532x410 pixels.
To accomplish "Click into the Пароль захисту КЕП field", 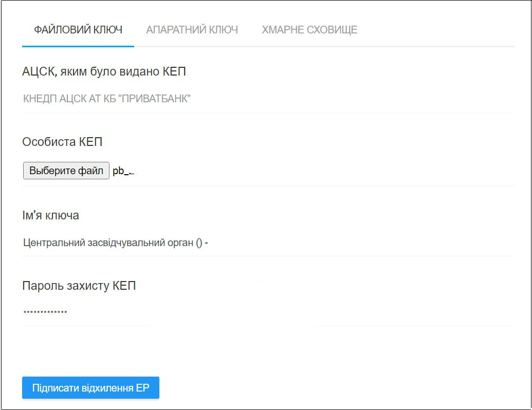I will pyautogui.click(x=267, y=311).
